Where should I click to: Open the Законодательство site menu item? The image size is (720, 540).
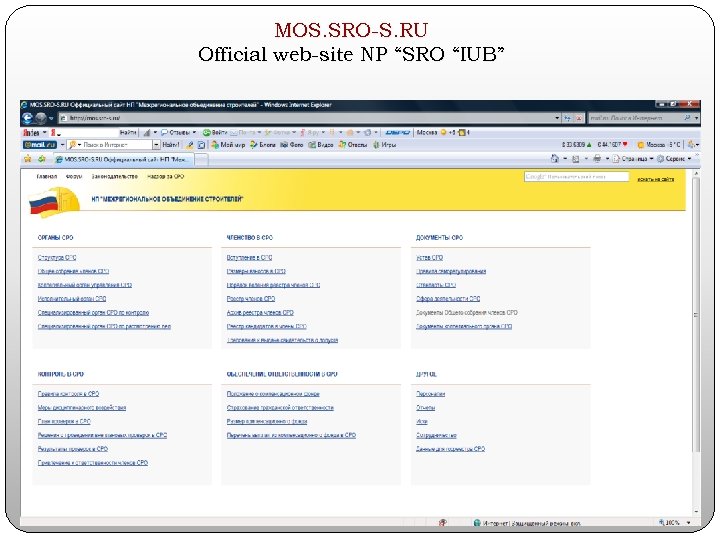coord(114,176)
